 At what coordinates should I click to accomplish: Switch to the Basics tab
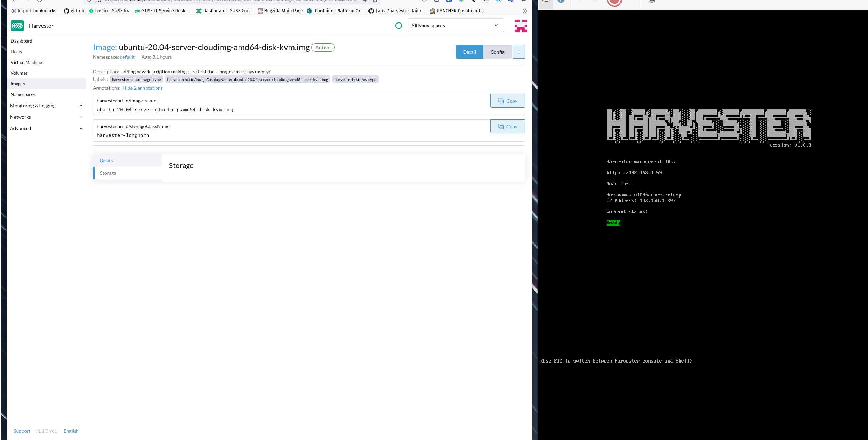pyautogui.click(x=106, y=161)
